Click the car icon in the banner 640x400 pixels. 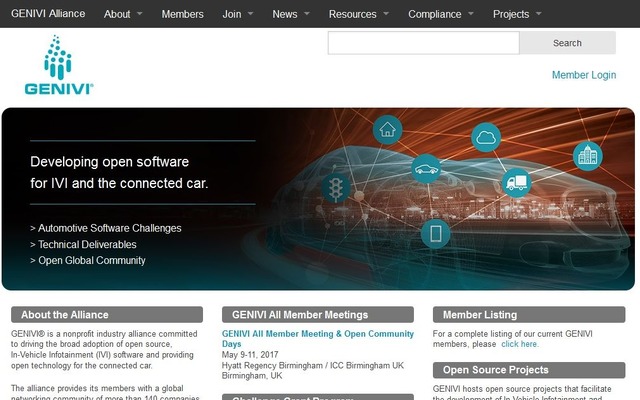426,168
